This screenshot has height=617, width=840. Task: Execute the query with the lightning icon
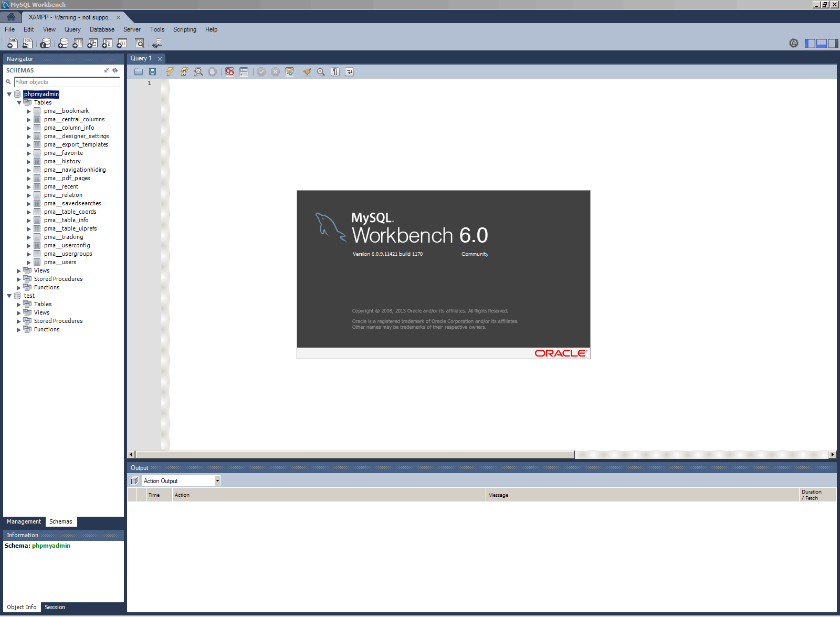[x=170, y=72]
